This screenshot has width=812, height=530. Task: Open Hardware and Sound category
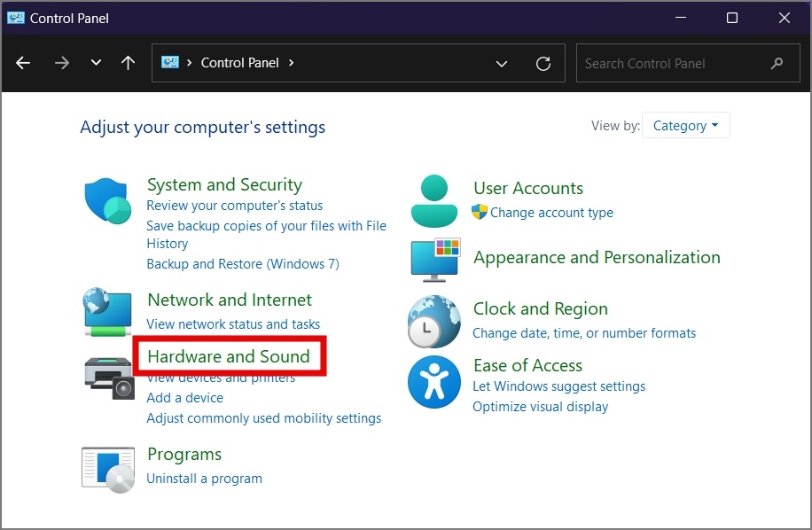(229, 356)
